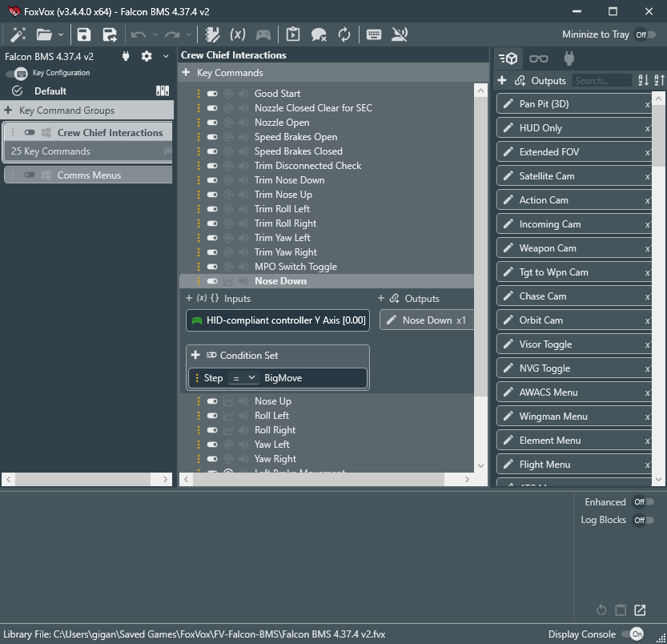Select the outputs cube panel tab icon
667x644 pixels.
click(x=508, y=58)
